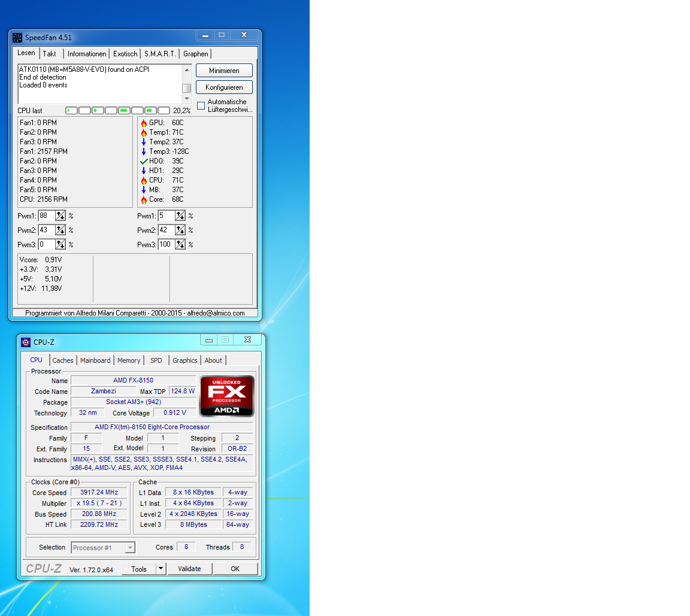The width and height of the screenshot is (690, 616).
Task: Adjust right Pwm1 spinner showing 5
Action: (180, 216)
